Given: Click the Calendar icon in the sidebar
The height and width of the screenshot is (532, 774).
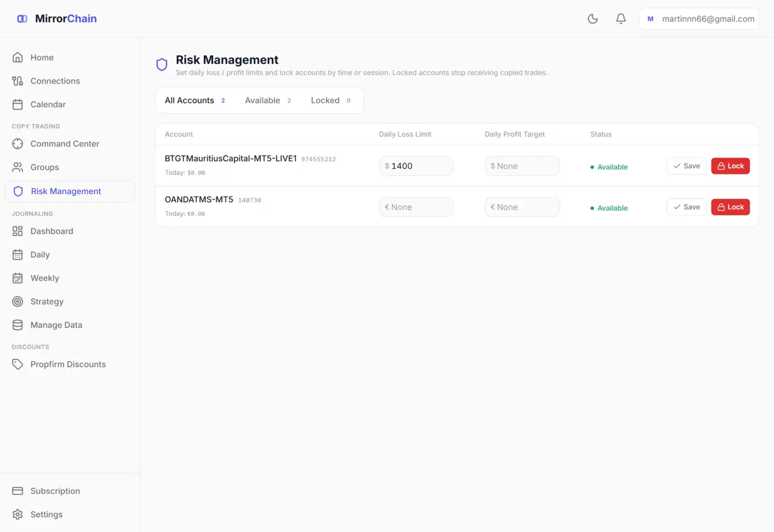Looking at the screenshot, I should 18,104.
